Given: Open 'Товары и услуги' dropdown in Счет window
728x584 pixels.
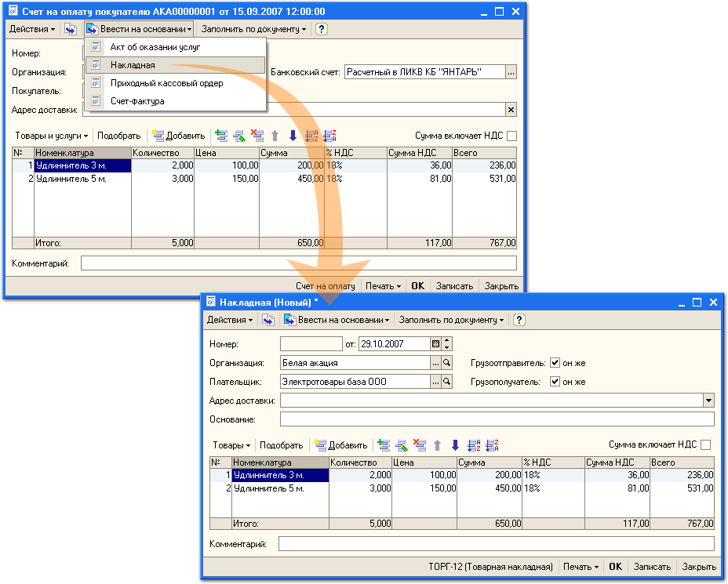Looking at the screenshot, I should tap(53, 136).
